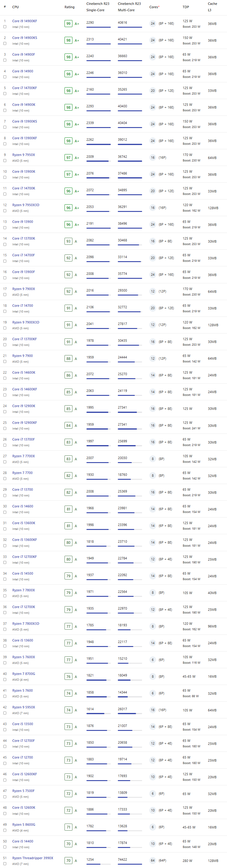Click the multi-core score bar for Ryzen 9 7950X
The height and width of the screenshot is (868, 227).
point(130,161)
